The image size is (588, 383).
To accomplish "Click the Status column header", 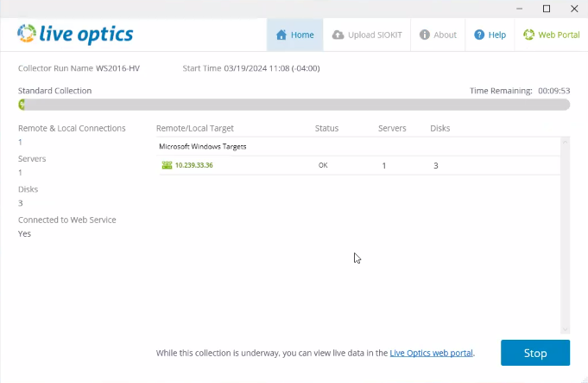I will 326,128.
